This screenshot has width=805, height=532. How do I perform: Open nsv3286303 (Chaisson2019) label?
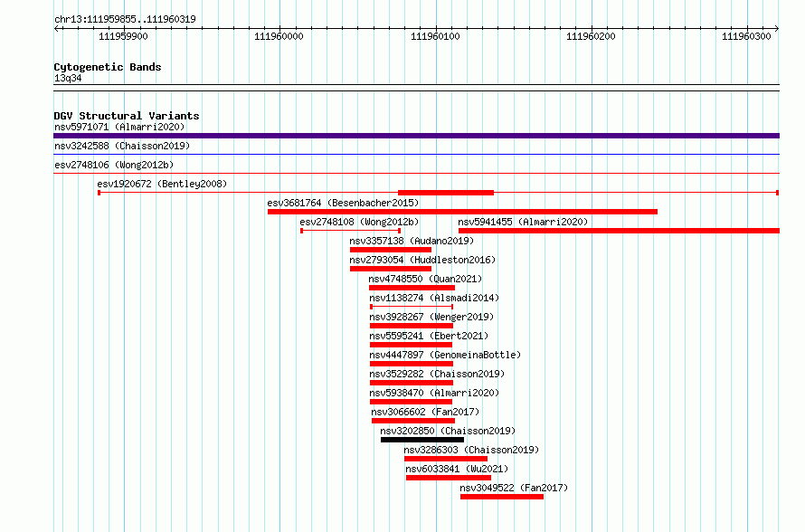point(471,450)
